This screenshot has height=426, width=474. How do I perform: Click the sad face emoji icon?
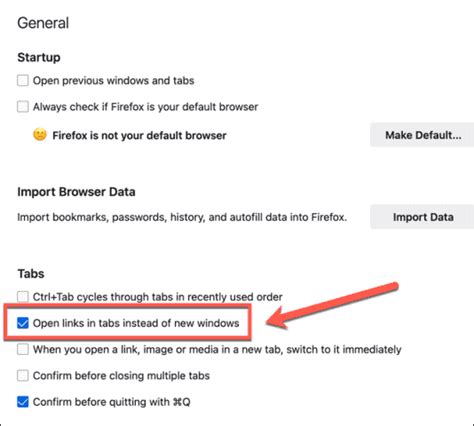pos(40,135)
